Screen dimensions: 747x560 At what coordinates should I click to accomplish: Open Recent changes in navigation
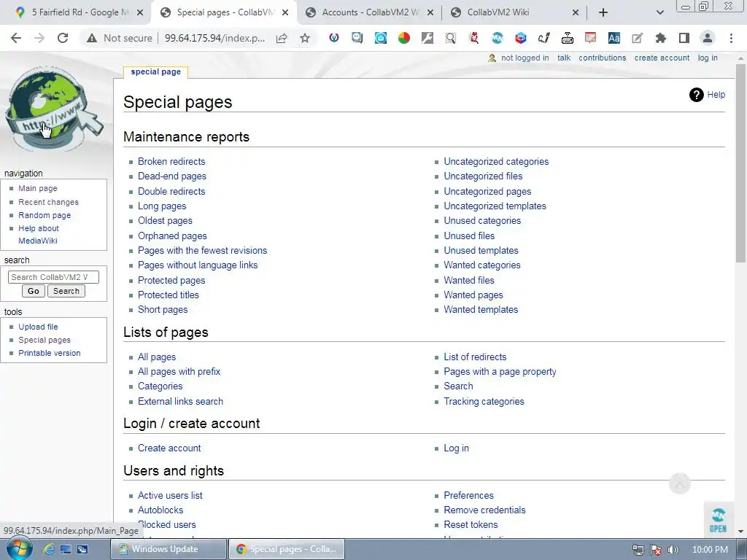pos(49,202)
